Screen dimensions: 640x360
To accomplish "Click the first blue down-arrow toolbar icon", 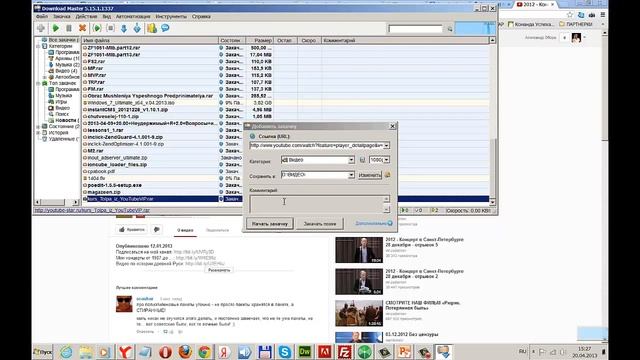I will 124,28.
